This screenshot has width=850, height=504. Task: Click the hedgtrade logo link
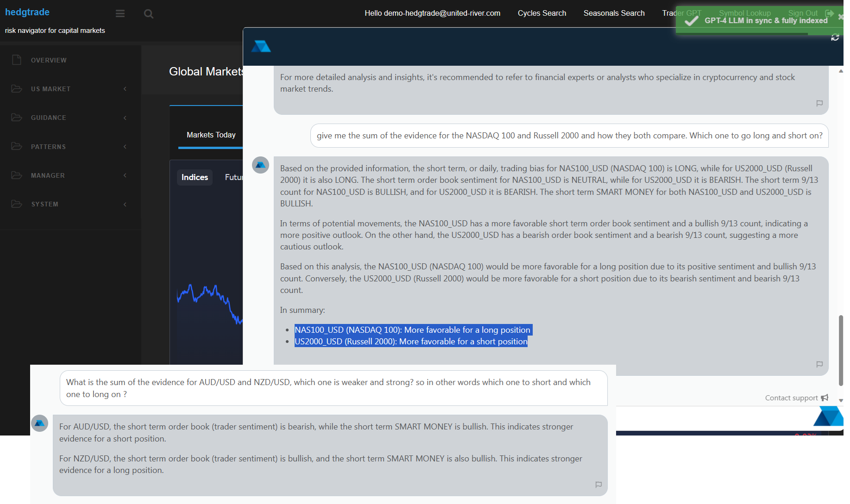[27, 12]
